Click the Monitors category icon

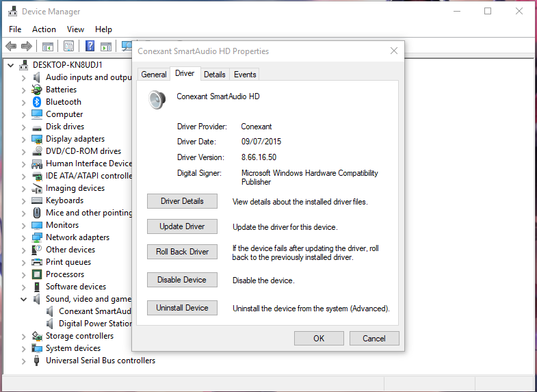click(x=37, y=225)
